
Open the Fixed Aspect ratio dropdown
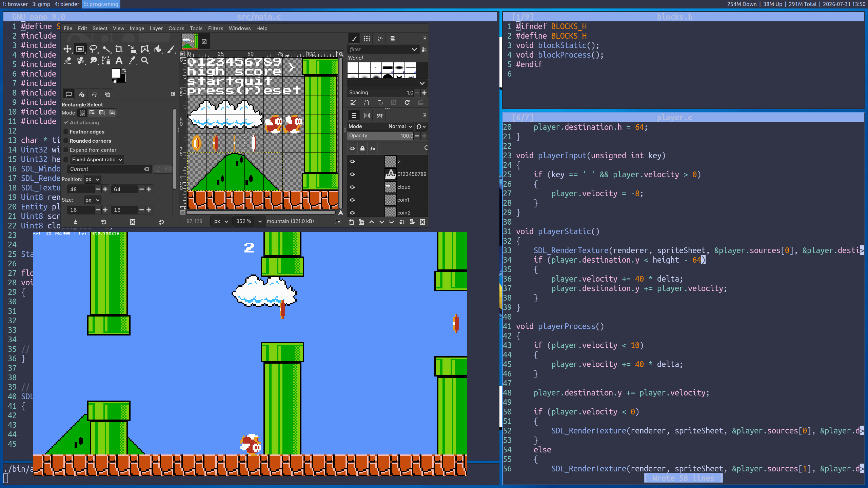[x=97, y=160]
